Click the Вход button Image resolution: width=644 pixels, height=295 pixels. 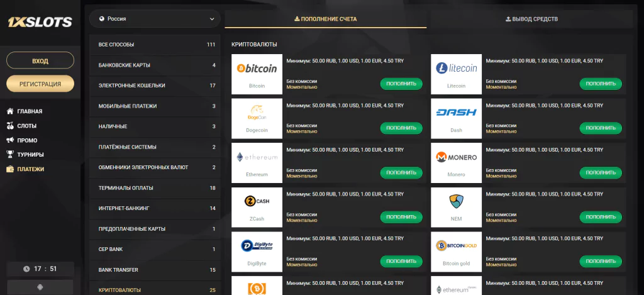[40, 61]
